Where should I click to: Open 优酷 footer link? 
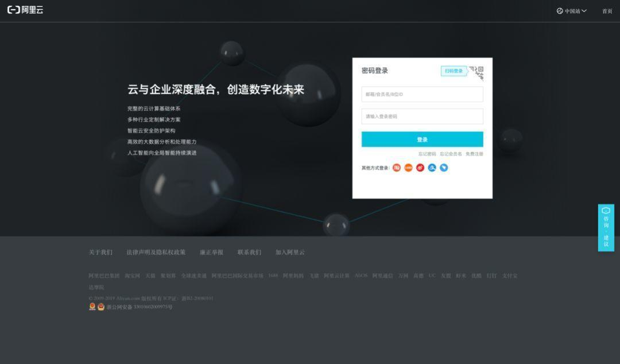(476, 276)
